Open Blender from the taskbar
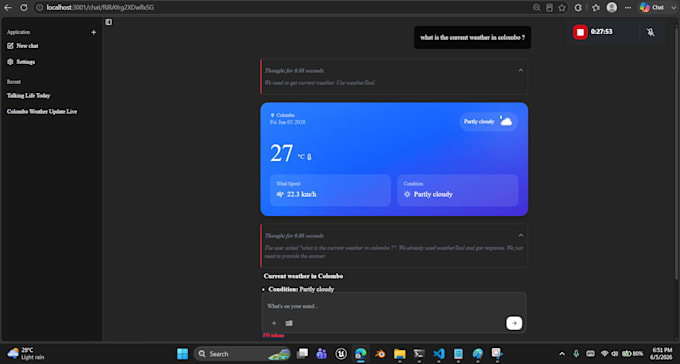Viewport: 680px width, 364px height. coord(380,354)
